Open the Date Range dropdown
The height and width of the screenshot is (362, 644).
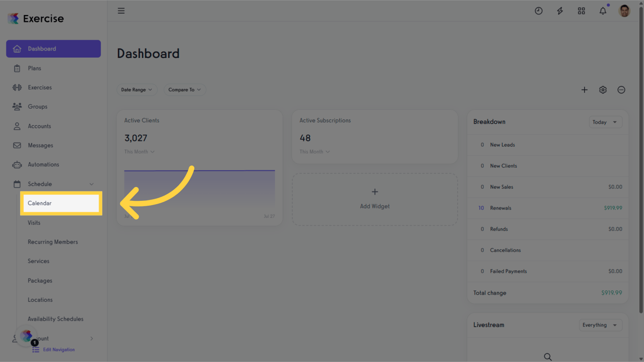(x=137, y=90)
